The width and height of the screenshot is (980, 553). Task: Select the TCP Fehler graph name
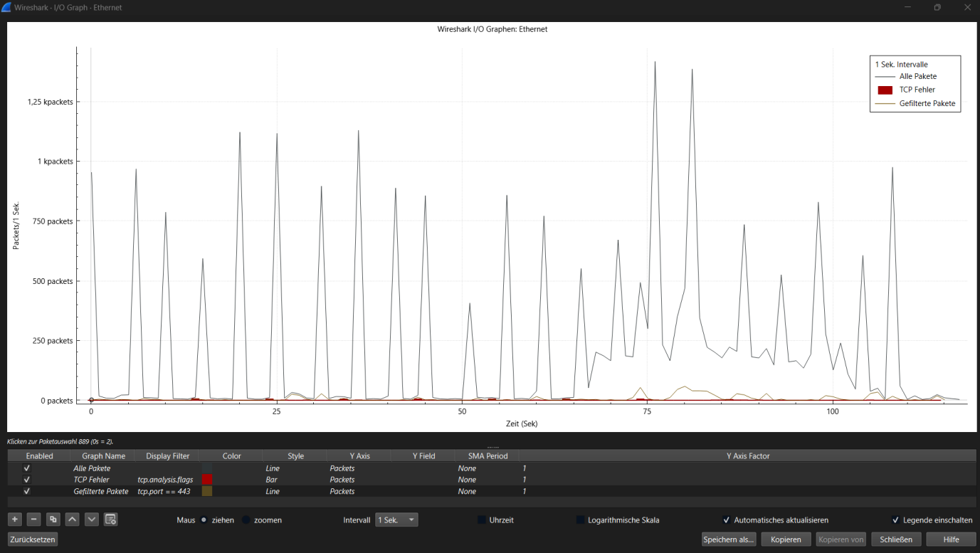pyautogui.click(x=91, y=480)
